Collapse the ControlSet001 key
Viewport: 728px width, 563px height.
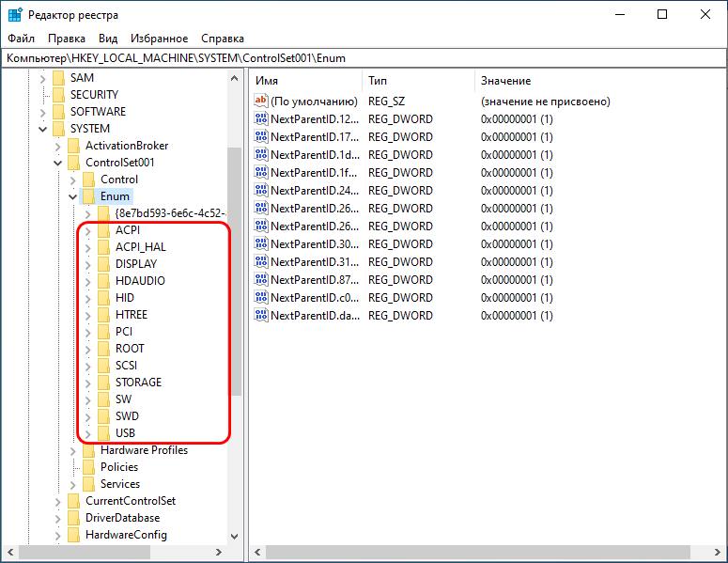[57, 163]
